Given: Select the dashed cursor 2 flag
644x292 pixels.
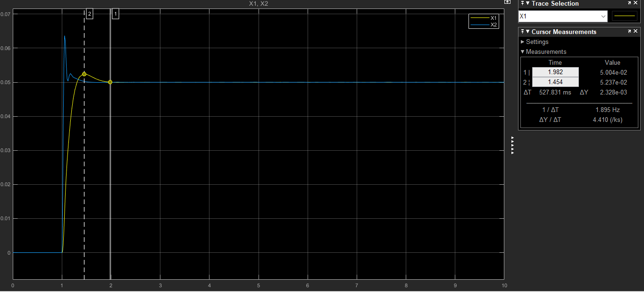Looking at the screenshot, I should click(x=90, y=14).
